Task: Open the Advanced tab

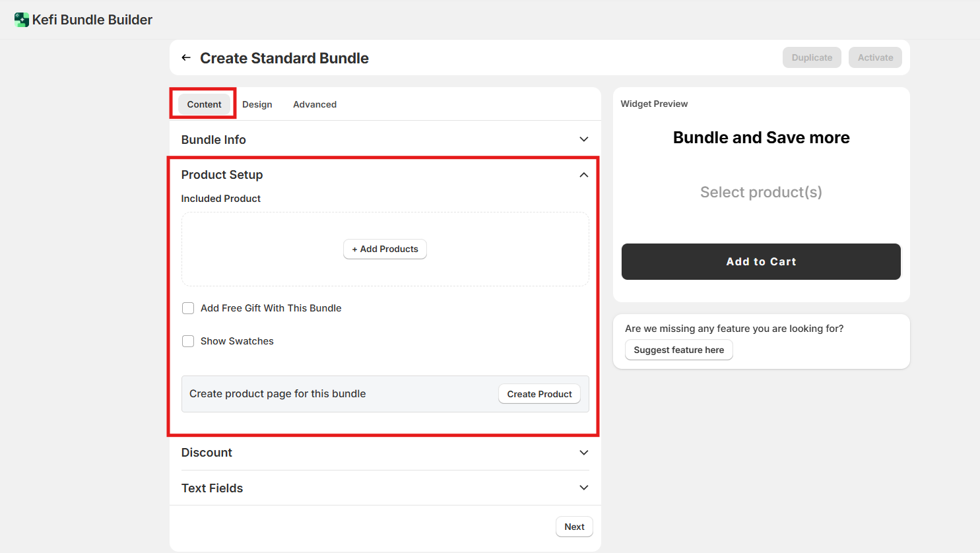Action: point(315,104)
